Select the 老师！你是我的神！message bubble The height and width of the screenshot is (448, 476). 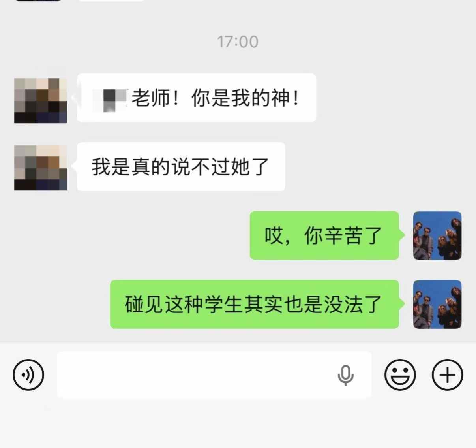(x=196, y=98)
